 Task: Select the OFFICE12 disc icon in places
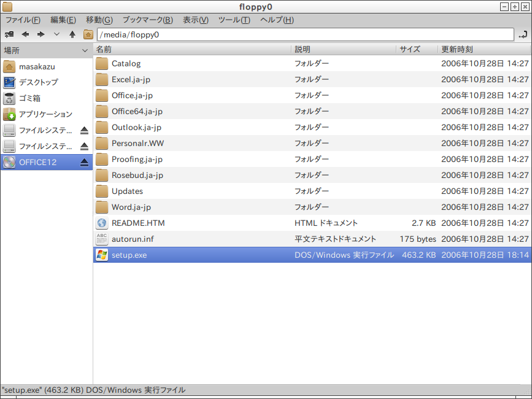[x=9, y=162]
